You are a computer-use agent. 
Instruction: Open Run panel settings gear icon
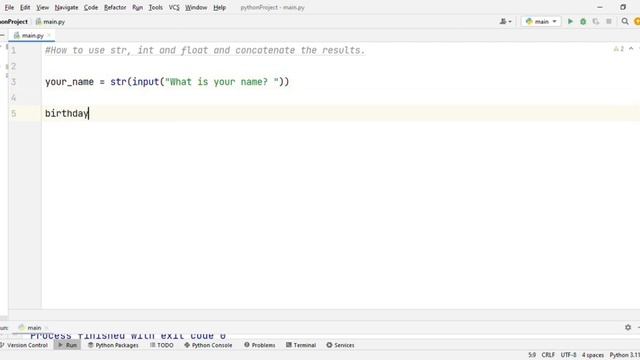click(x=628, y=327)
